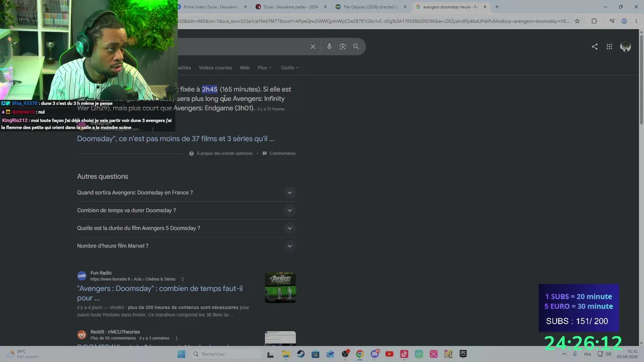Submit search with the magnifier icon
The image size is (644, 362).
coord(356,47)
